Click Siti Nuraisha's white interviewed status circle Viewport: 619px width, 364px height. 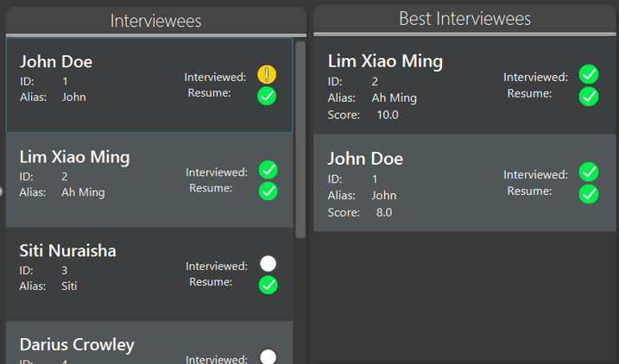[268, 264]
